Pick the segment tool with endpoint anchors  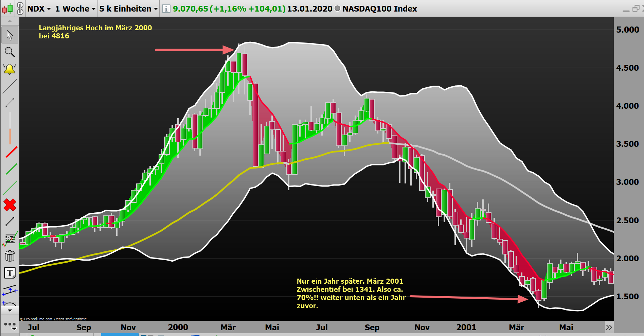coord(10,103)
